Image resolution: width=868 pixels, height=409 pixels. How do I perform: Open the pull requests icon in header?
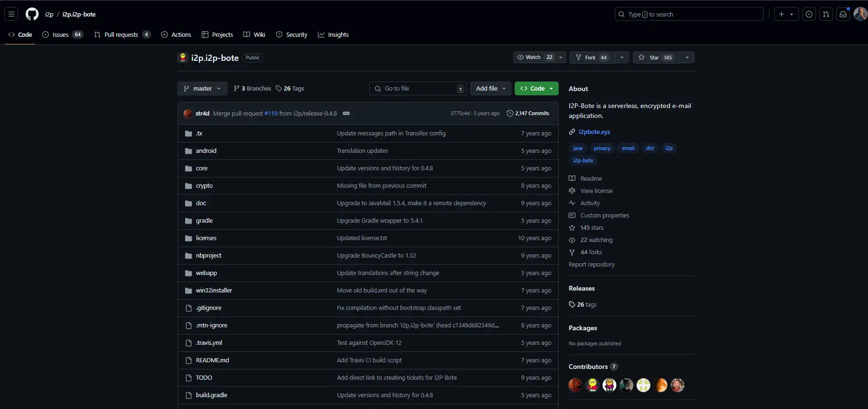click(x=826, y=14)
